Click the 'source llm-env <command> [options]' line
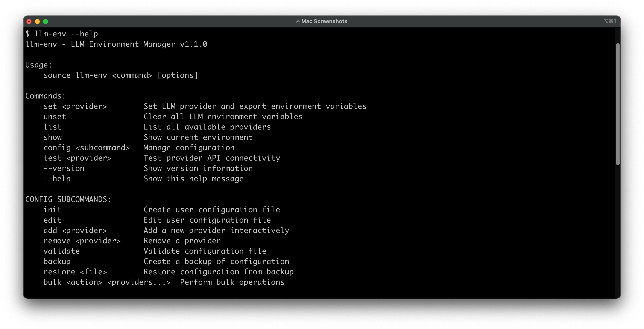This screenshot has width=644, height=329. (120, 75)
